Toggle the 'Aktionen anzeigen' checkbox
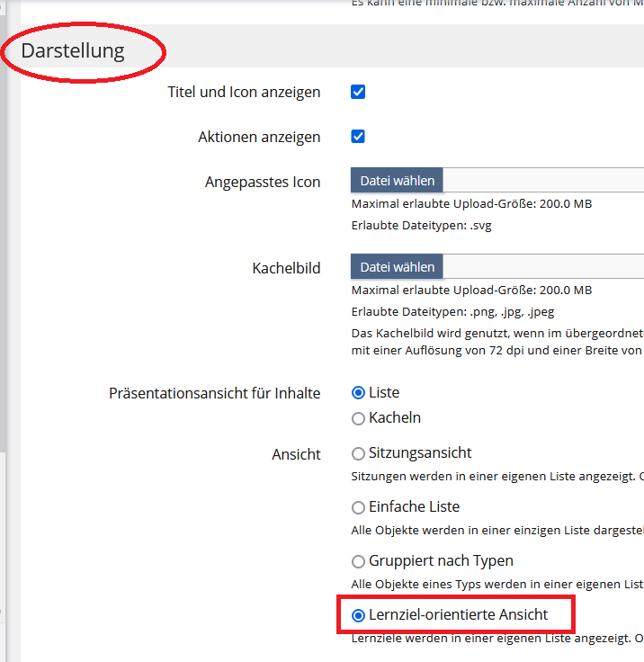Screen dimensions: 644x662 [x=358, y=137]
